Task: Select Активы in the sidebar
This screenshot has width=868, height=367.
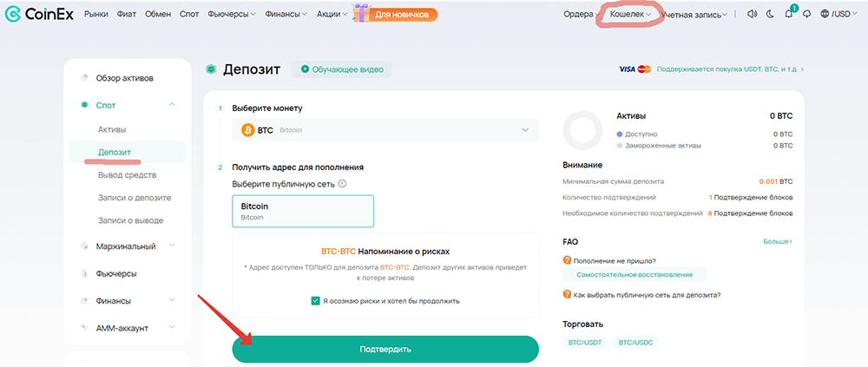Action: point(112,129)
